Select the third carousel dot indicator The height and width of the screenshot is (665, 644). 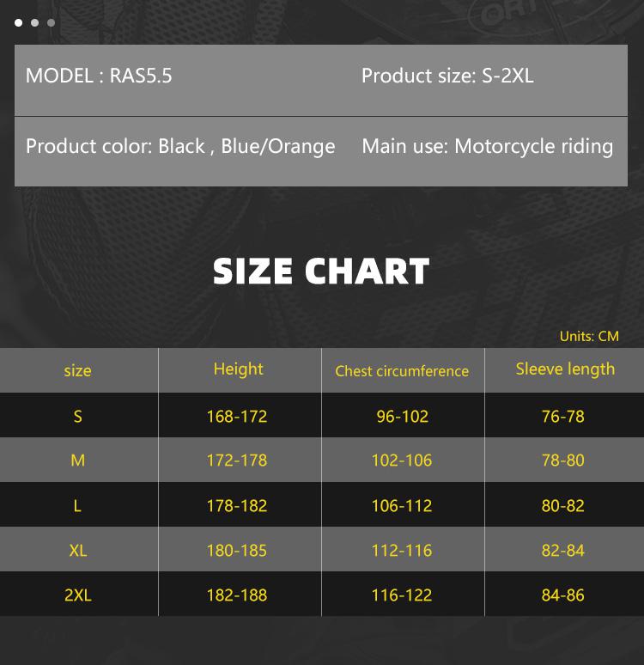click(x=51, y=23)
